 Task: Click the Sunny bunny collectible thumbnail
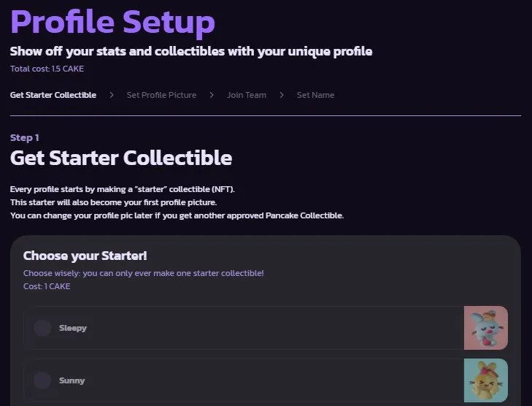[486, 380]
